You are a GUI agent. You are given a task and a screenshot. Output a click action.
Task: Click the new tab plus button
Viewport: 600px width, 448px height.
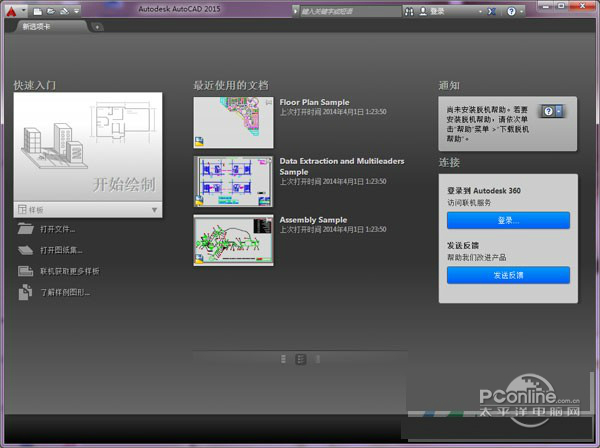click(97, 27)
